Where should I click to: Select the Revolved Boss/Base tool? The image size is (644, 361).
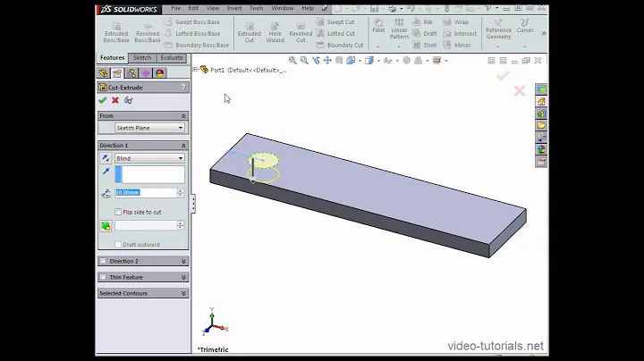point(148,32)
